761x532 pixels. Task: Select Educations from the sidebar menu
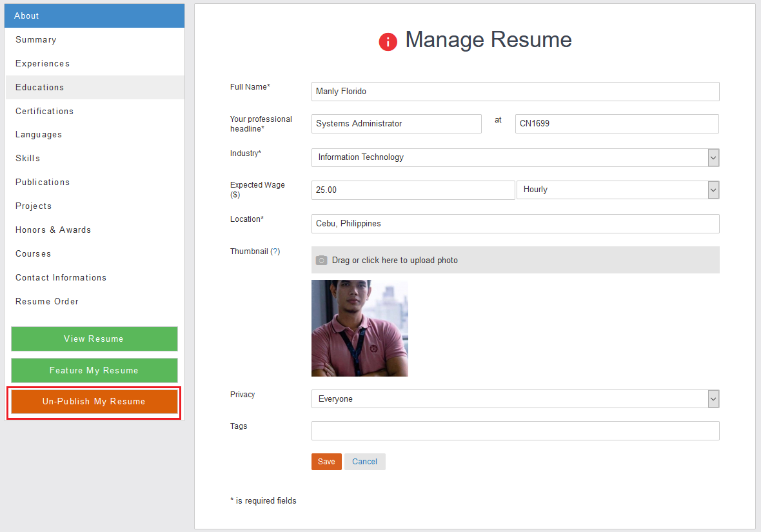(x=40, y=88)
